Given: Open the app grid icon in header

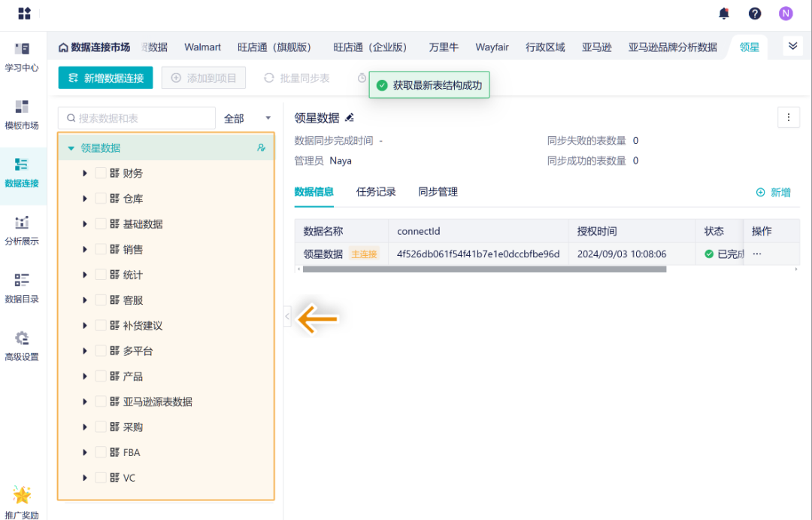Looking at the screenshot, I should pos(24,14).
